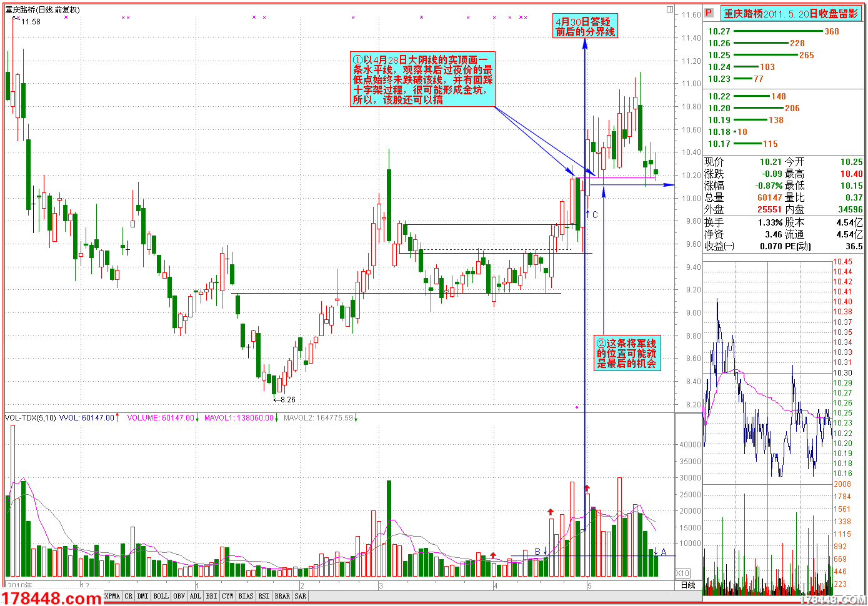This screenshot has height=606, width=868.
Task: Click the red P icon beside the stock title
Action: point(709,12)
